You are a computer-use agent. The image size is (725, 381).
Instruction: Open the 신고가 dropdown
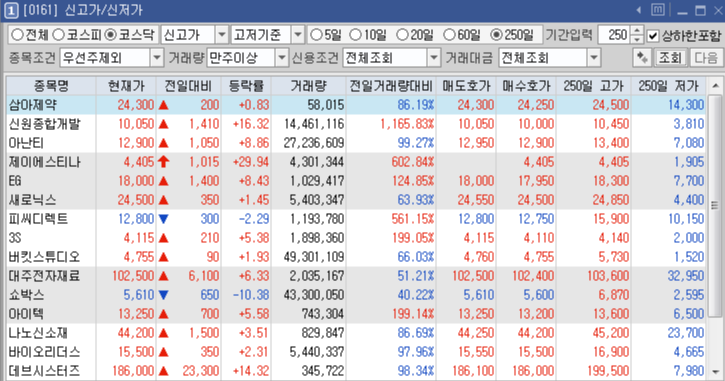(x=222, y=35)
